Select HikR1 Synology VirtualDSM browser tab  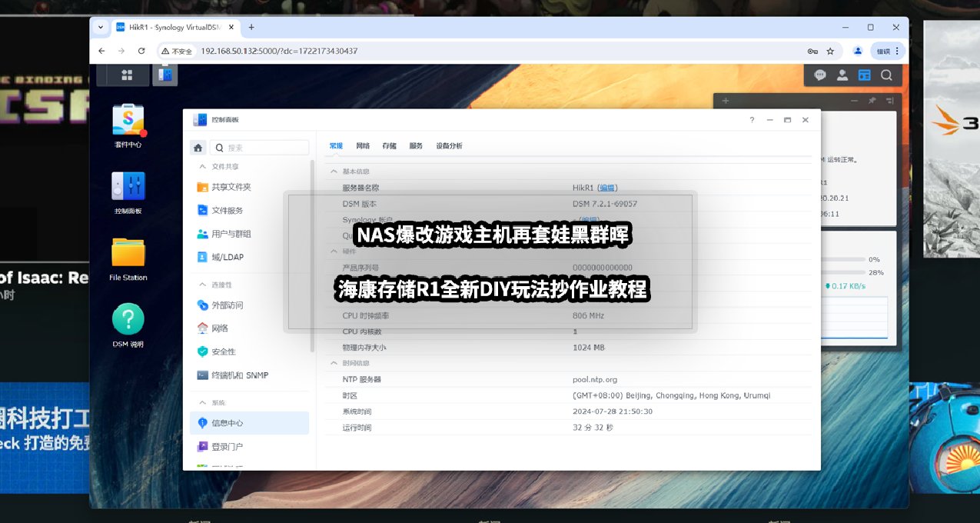pyautogui.click(x=175, y=27)
